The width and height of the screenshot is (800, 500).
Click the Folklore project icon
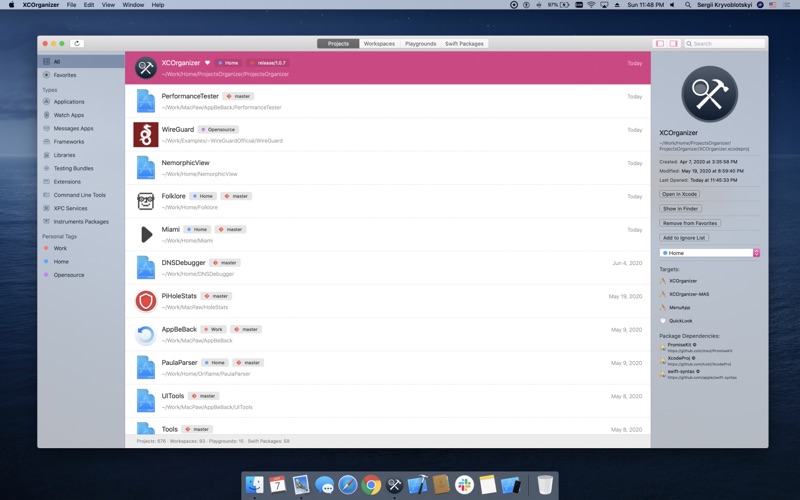tap(145, 201)
